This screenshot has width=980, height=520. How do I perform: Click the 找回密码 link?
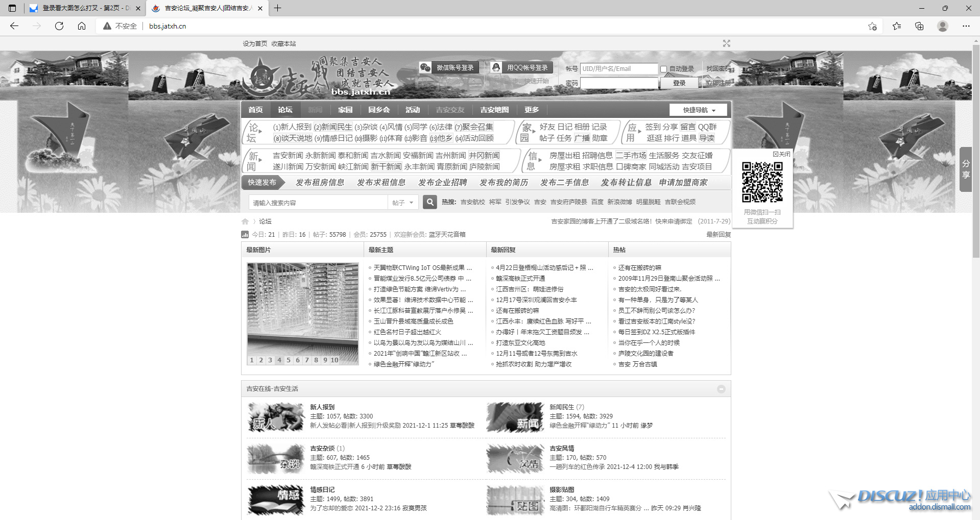point(719,68)
